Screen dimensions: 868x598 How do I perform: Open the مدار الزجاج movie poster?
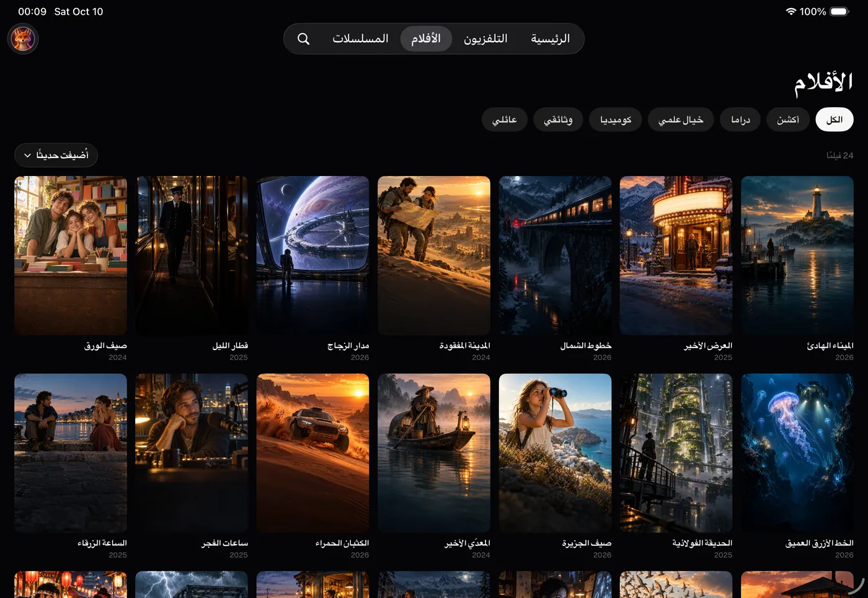[312, 255]
